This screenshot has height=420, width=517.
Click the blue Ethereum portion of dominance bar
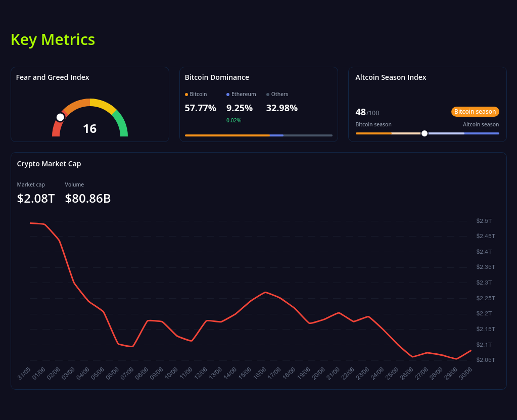[x=276, y=135]
